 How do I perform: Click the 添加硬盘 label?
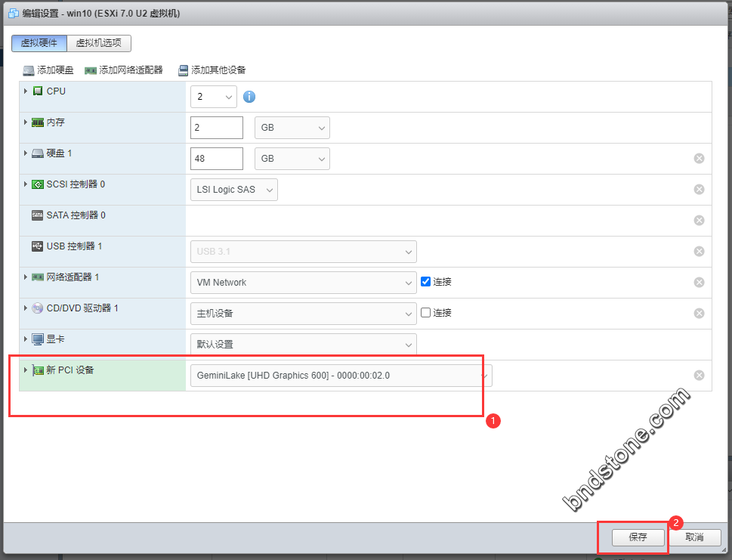(x=56, y=70)
